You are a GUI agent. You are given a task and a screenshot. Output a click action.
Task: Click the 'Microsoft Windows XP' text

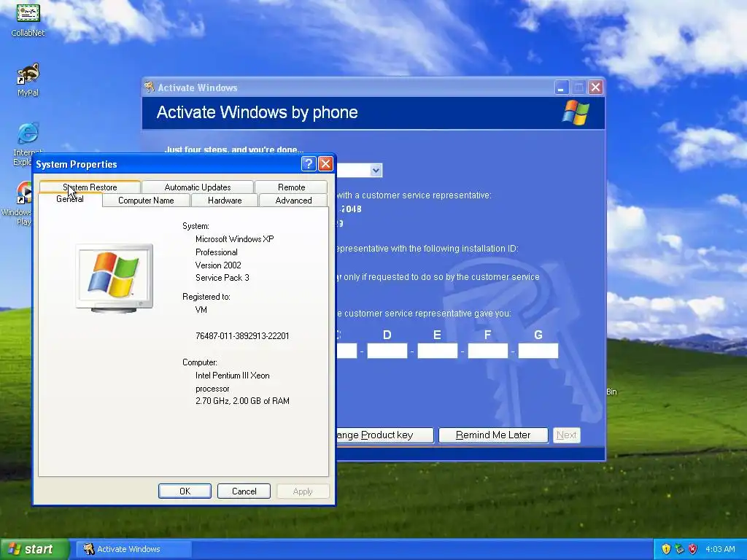point(234,239)
